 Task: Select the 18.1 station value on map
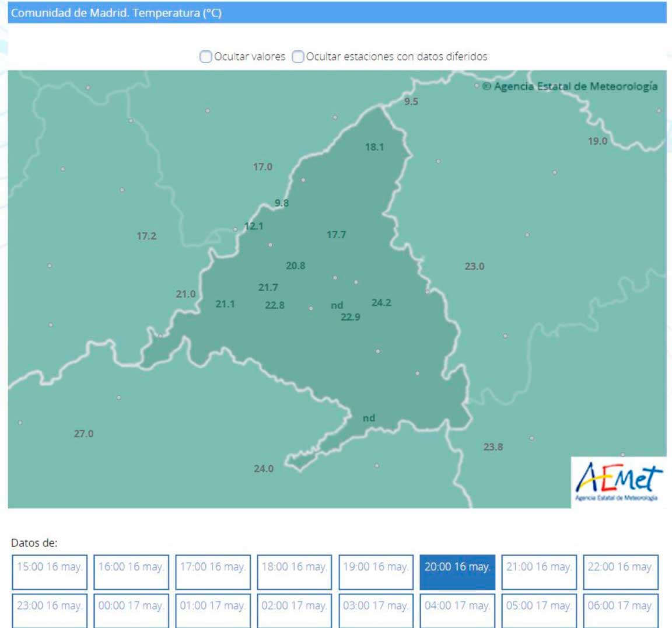point(374,147)
